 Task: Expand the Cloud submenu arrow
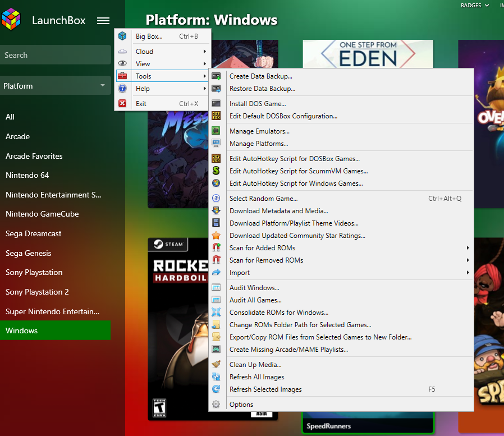pyautogui.click(x=204, y=52)
